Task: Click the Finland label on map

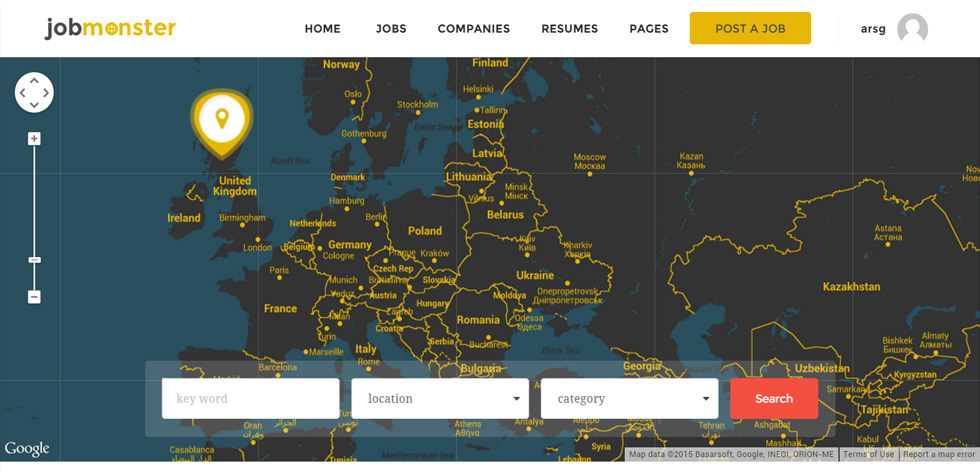Action: coord(490,63)
